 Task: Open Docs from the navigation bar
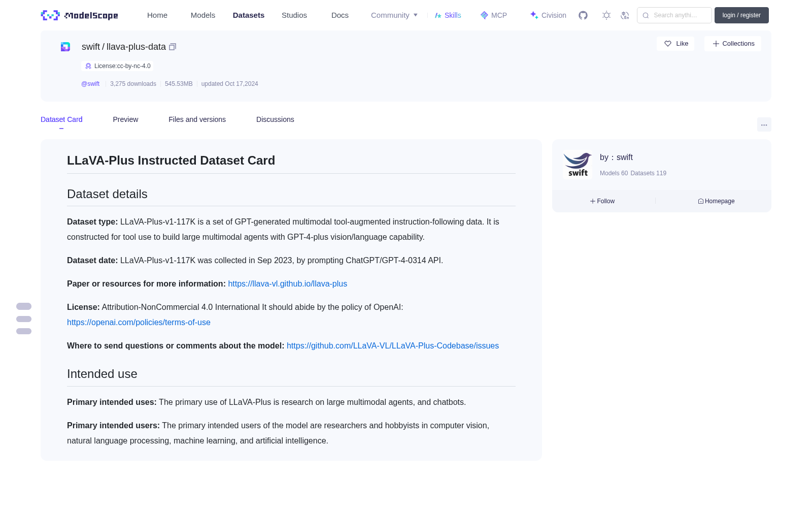[340, 15]
